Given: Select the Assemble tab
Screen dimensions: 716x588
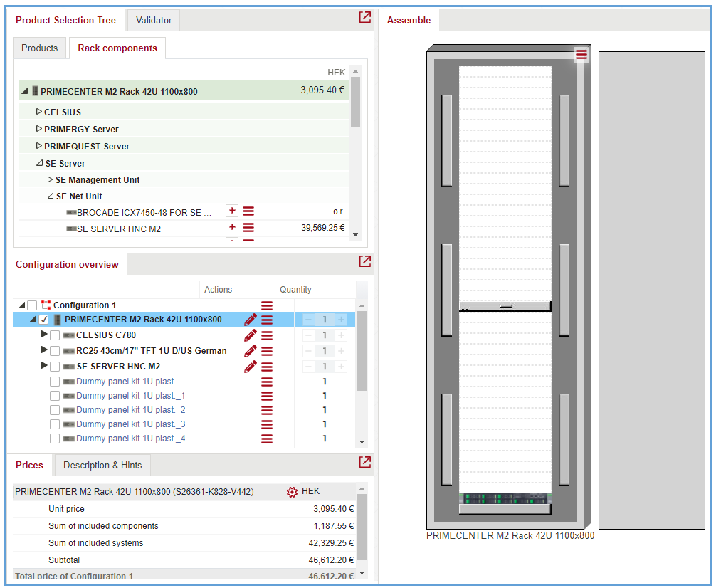Looking at the screenshot, I should pyautogui.click(x=409, y=20).
